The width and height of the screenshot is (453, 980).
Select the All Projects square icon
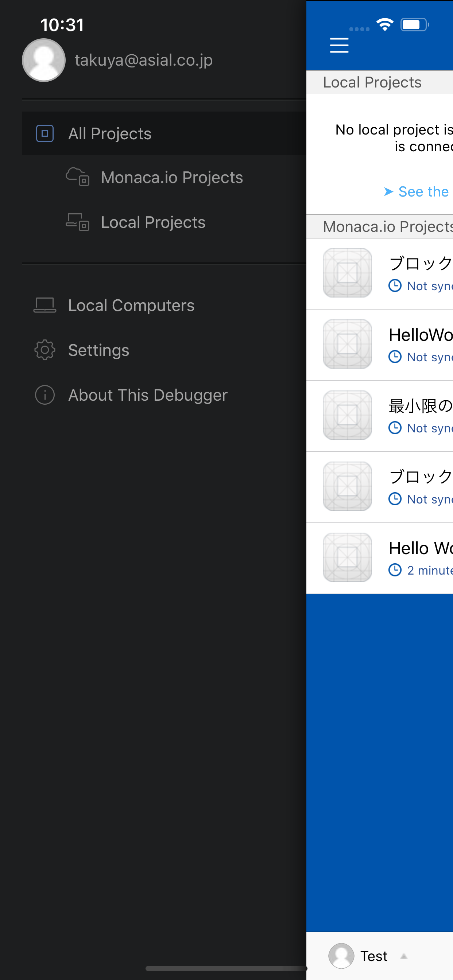[x=44, y=133]
